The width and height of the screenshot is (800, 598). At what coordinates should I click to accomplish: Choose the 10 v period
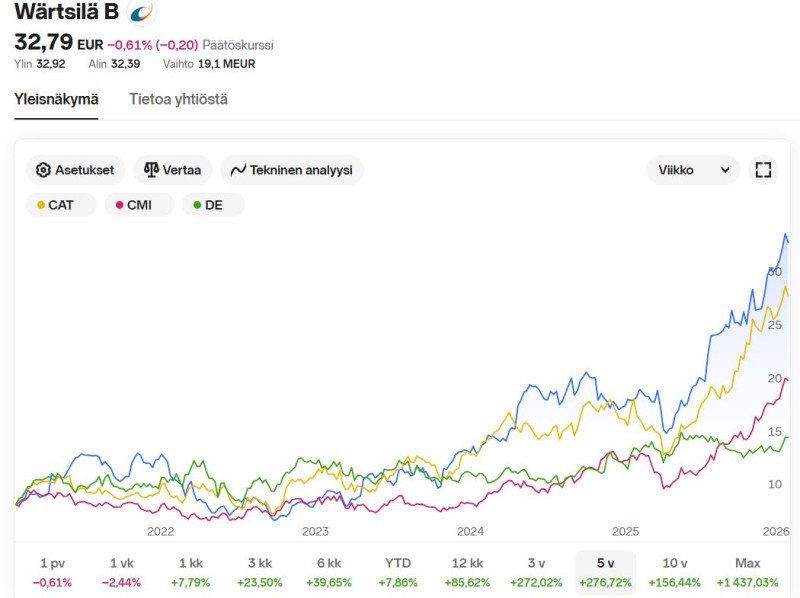pos(674,572)
